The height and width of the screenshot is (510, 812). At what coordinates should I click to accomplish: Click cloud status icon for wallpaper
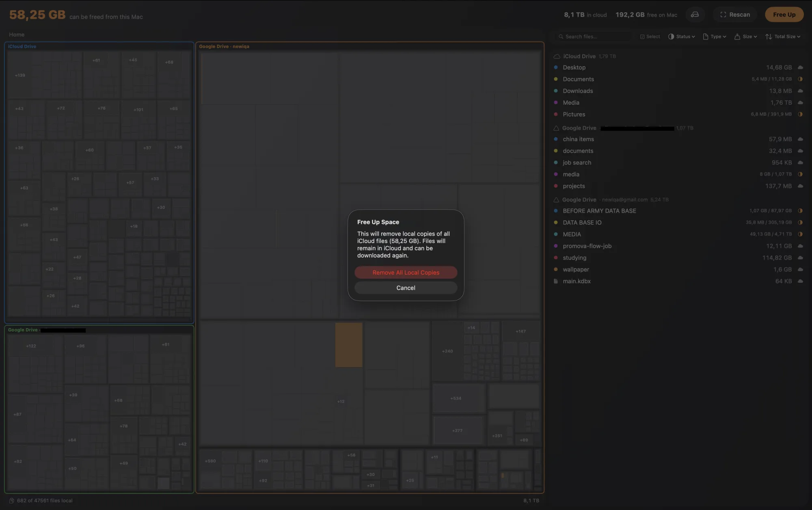pos(800,270)
